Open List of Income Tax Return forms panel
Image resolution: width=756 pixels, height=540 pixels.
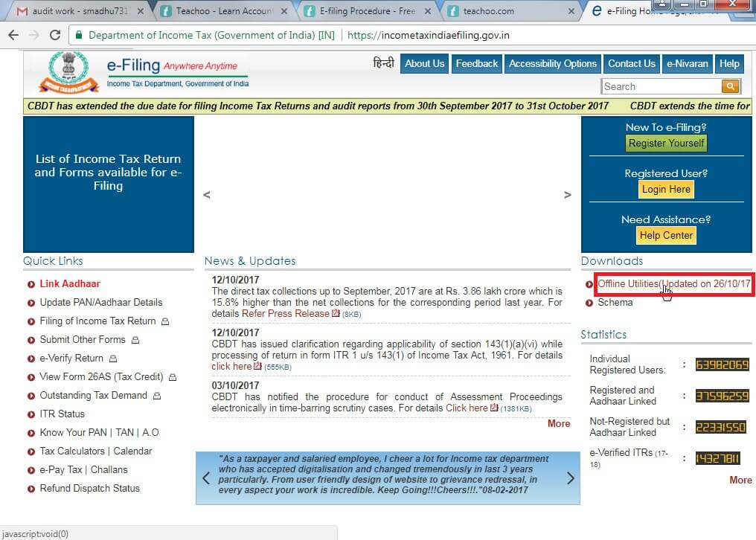[x=109, y=184]
